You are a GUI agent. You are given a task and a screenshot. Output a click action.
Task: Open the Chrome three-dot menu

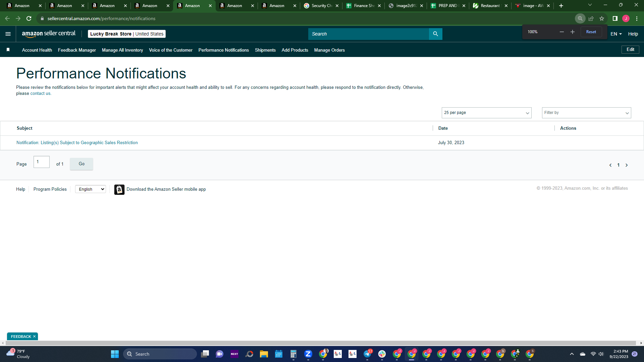[x=637, y=18]
